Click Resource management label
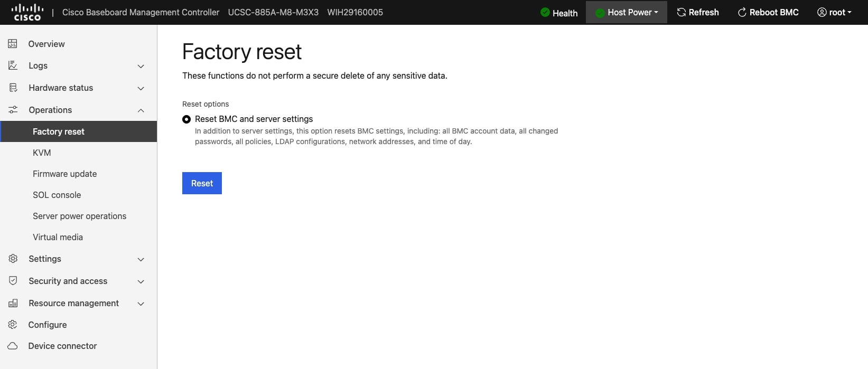This screenshot has height=369, width=868. click(x=74, y=303)
